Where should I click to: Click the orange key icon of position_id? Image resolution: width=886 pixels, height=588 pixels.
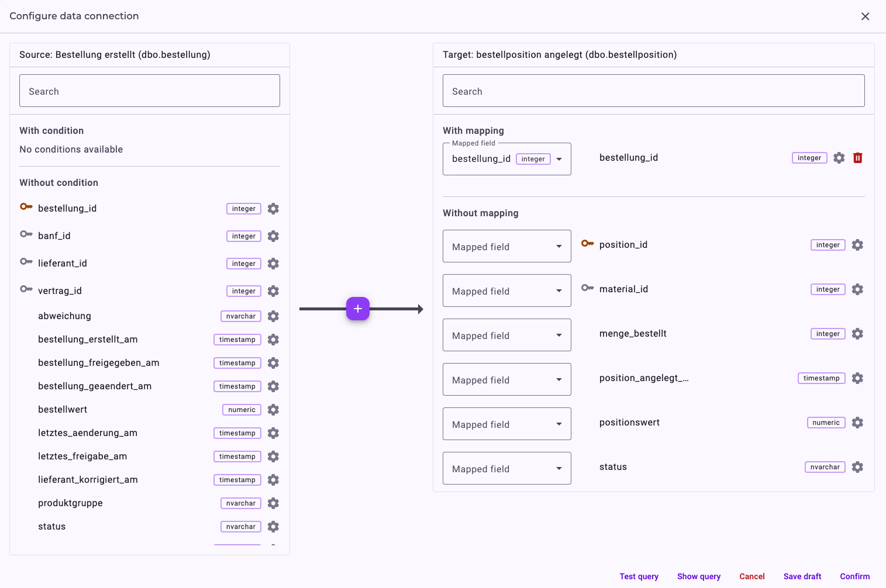[587, 243]
